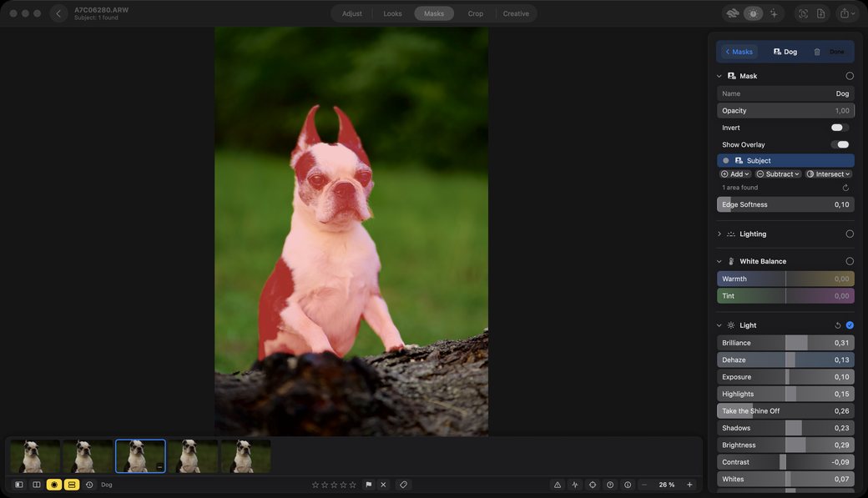Select the fourth filmstrip thumbnail
The width and height of the screenshot is (868, 498).
[x=193, y=456]
